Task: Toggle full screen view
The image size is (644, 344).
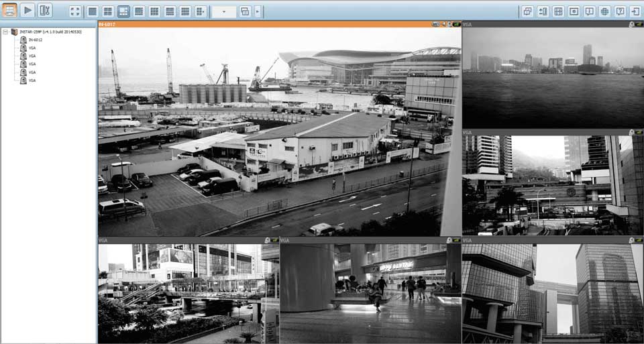Action: (x=75, y=11)
